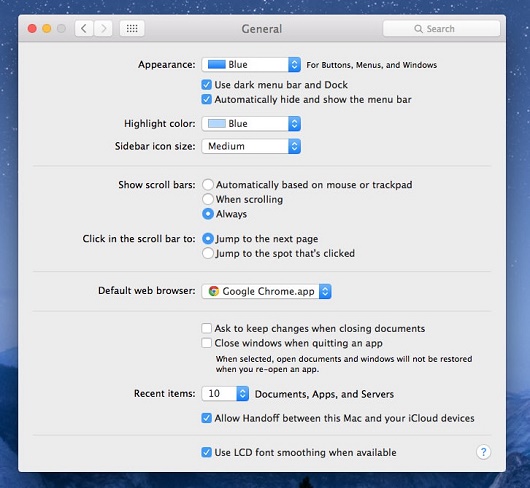
Task: Click the "Recent items:" label
Action: pyautogui.click(x=165, y=393)
